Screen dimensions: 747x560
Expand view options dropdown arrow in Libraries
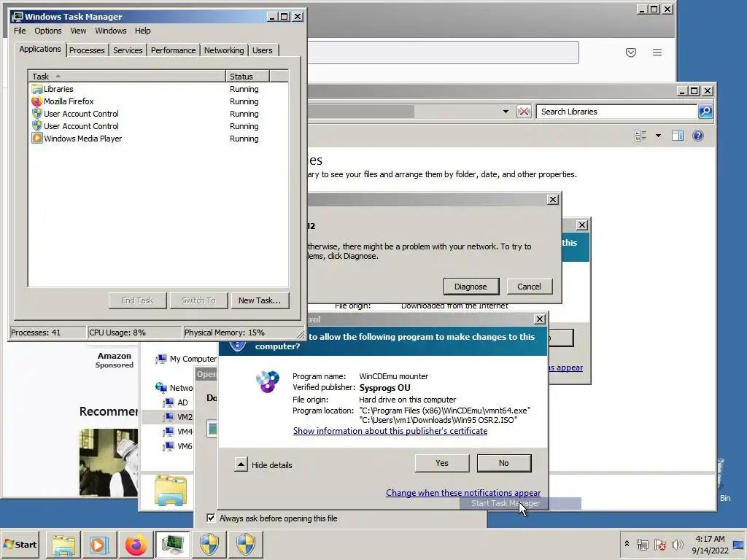pyautogui.click(x=659, y=136)
